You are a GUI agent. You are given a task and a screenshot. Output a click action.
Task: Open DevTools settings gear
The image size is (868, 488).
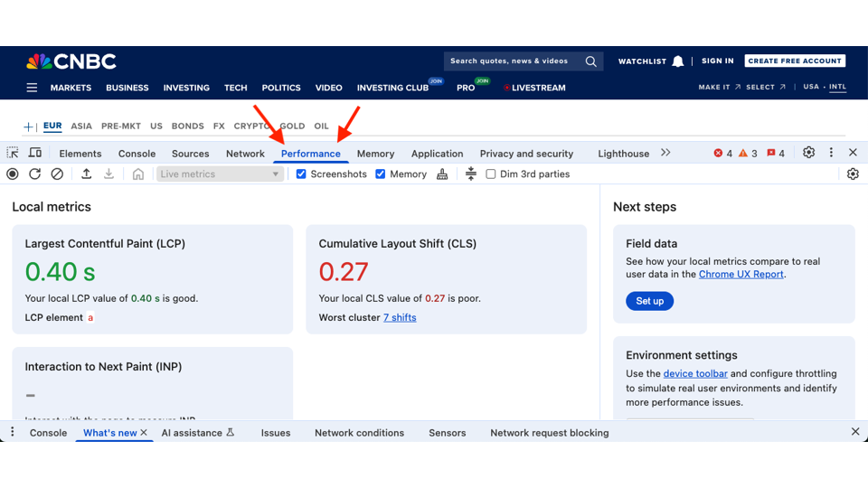(x=808, y=153)
